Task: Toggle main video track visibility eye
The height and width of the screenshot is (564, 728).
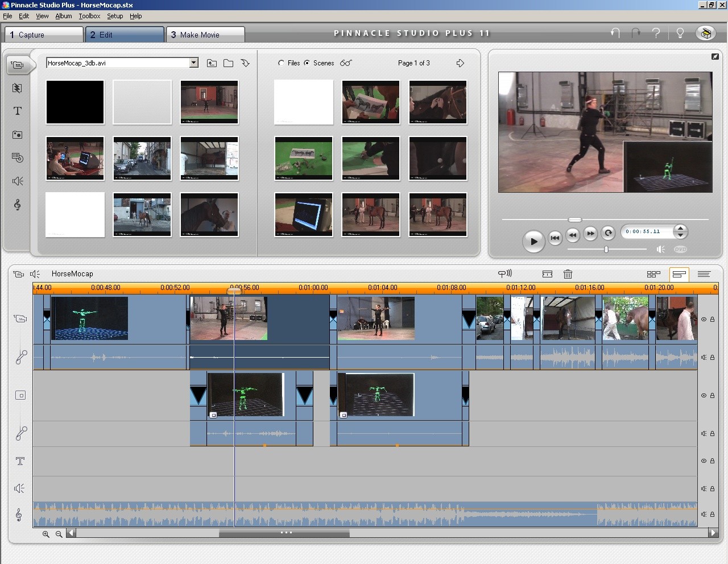Action: pyautogui.click(x=704, y=320)
